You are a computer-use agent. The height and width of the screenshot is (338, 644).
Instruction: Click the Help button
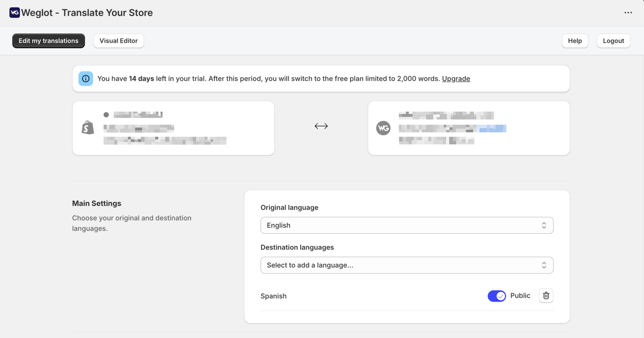[575, 41]
